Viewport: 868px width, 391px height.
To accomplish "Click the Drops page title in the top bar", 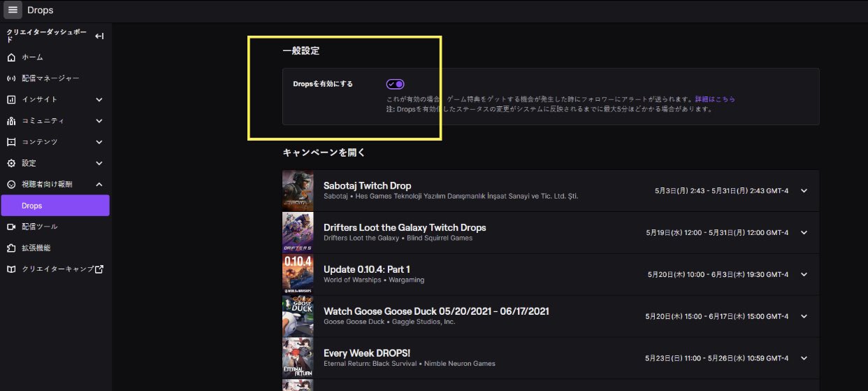I will [40, 10].
